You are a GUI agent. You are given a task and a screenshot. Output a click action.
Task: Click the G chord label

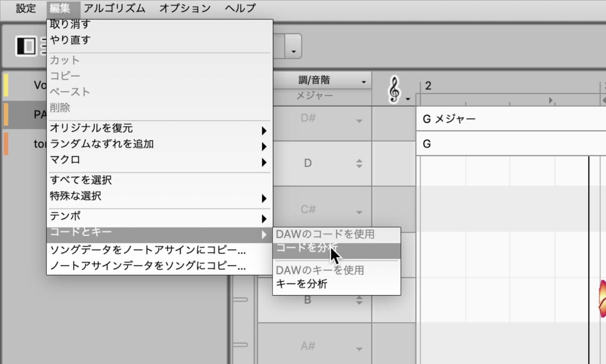tap(427, 144)
